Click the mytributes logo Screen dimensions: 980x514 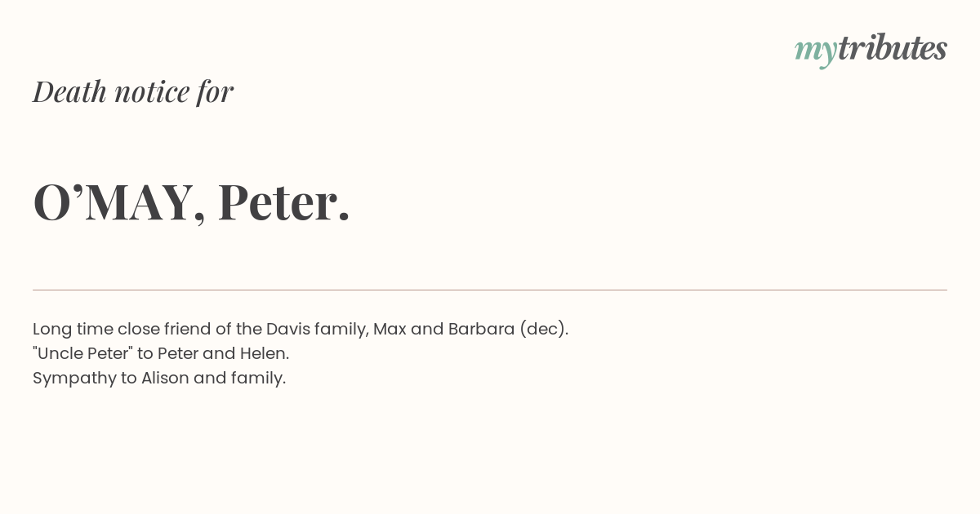click(x=871, y=50)
